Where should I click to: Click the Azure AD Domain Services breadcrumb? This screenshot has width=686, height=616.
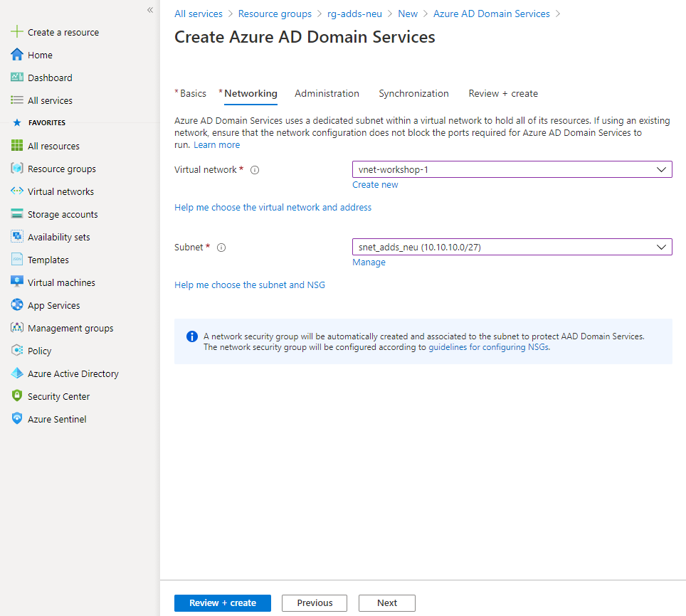pos(491,14)
